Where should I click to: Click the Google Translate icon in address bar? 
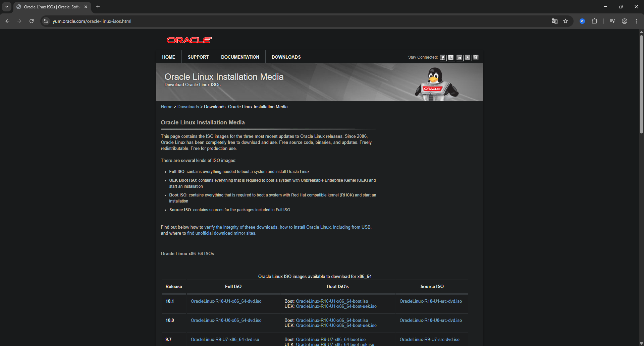[554, 21]
